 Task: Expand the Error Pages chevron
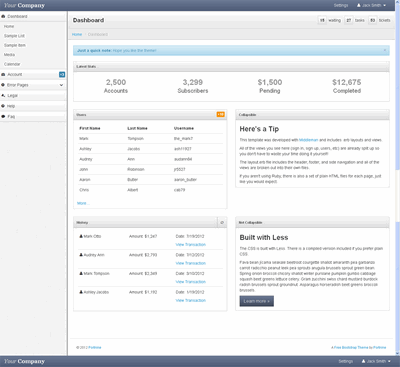(61, 85)
